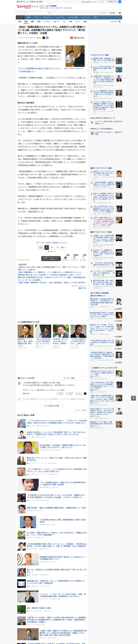Open the 有料 navigation tab

click(x=95, y=17)
